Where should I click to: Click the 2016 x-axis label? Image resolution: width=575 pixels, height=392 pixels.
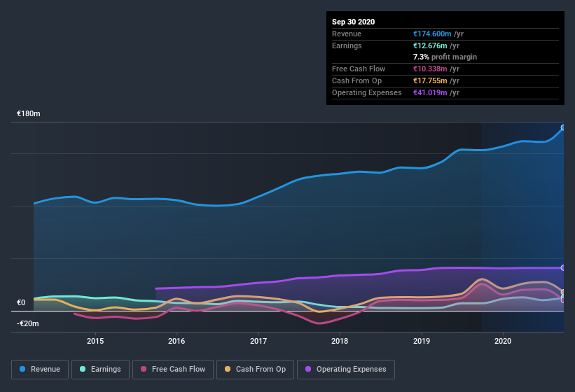click(176, 341)
